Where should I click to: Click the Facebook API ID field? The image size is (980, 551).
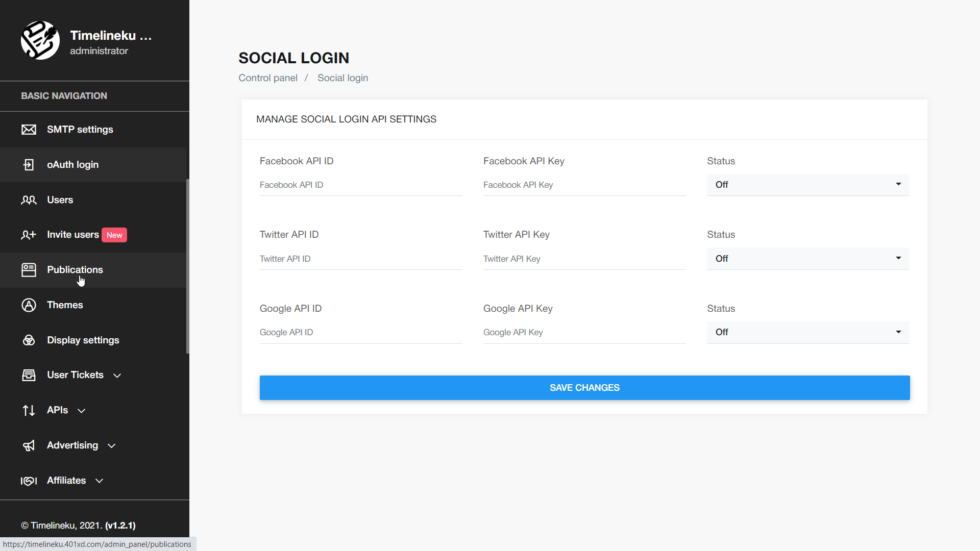point(360,185)
